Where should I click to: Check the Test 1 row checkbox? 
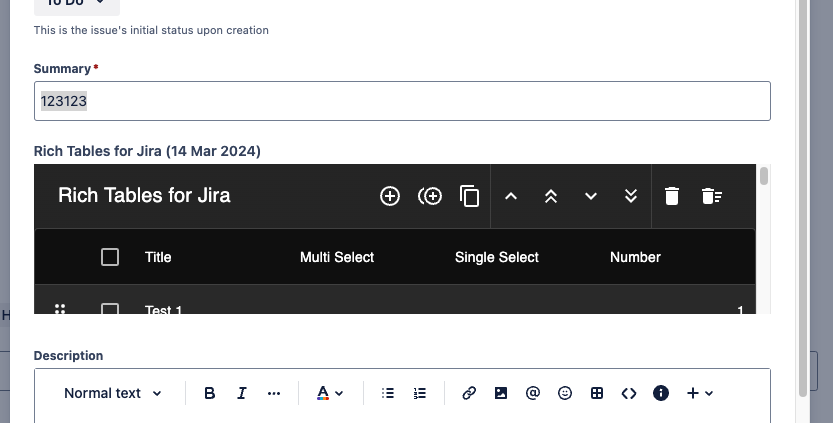pyautogui.click(x=110, y=309)
